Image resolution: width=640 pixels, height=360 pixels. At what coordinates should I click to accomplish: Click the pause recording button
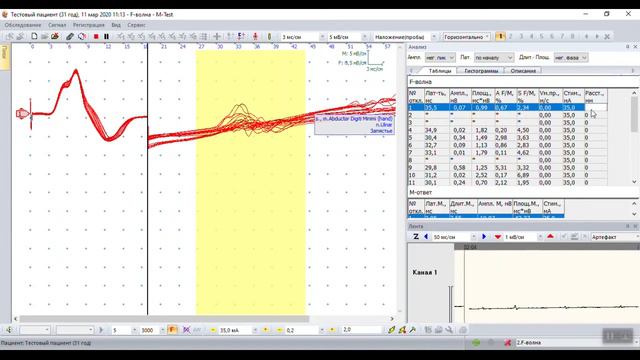point(107,36)
